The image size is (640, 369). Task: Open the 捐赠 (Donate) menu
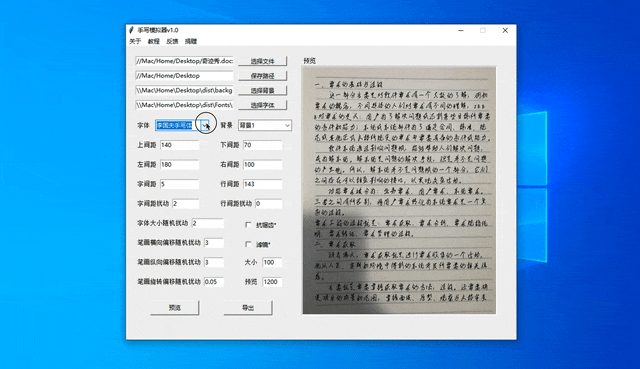click(x=191, y=41)
